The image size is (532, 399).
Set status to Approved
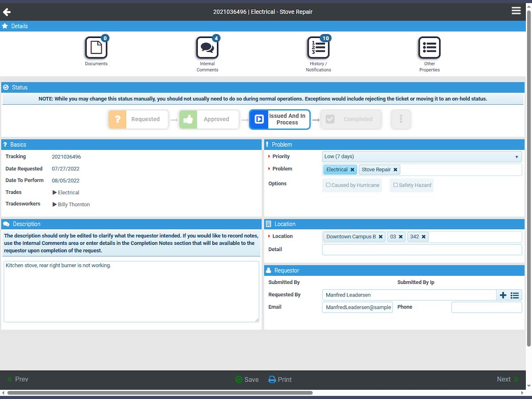209,119
